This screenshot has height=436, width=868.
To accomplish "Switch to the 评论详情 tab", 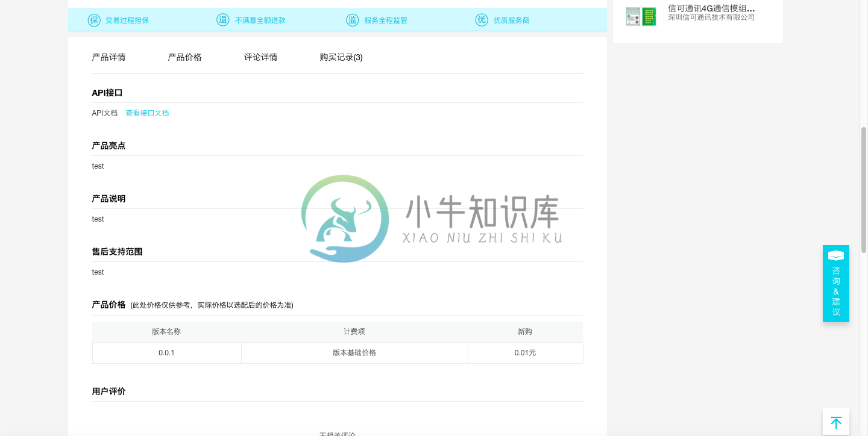I will (261, 57).
